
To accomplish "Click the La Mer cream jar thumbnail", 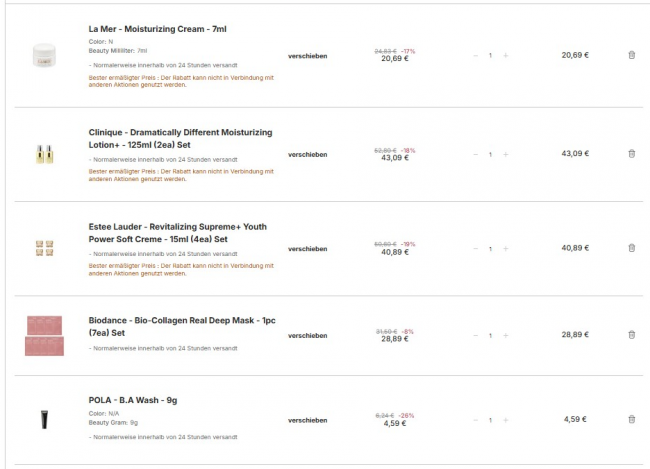I will point(44,54).
